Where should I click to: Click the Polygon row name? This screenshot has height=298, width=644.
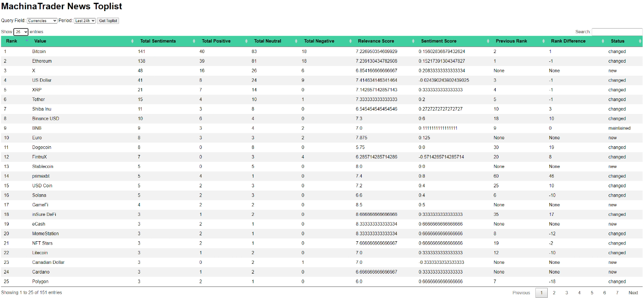(40, 282)
